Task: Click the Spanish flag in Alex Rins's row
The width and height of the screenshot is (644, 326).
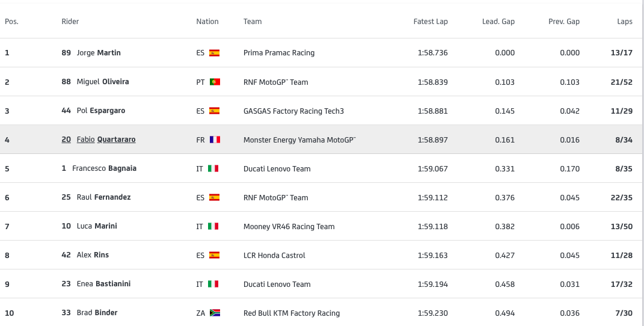Action: pos(214,255)
